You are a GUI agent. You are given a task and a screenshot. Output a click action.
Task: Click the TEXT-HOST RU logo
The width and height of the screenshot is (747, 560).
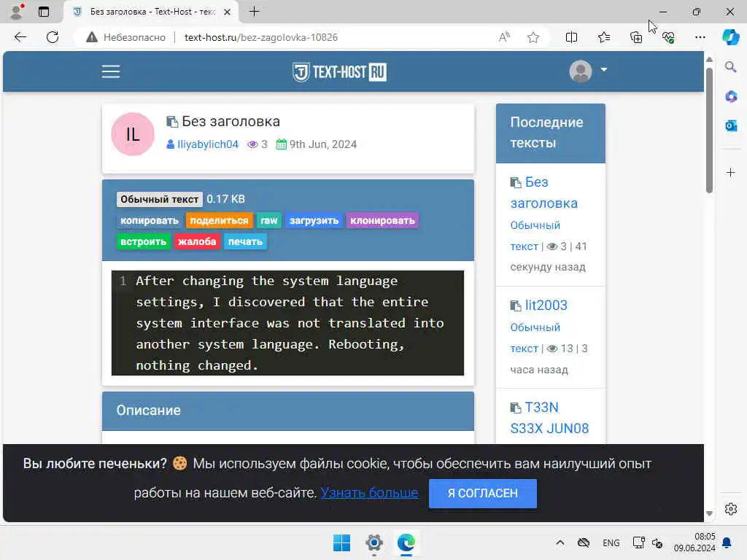[339, 72]
